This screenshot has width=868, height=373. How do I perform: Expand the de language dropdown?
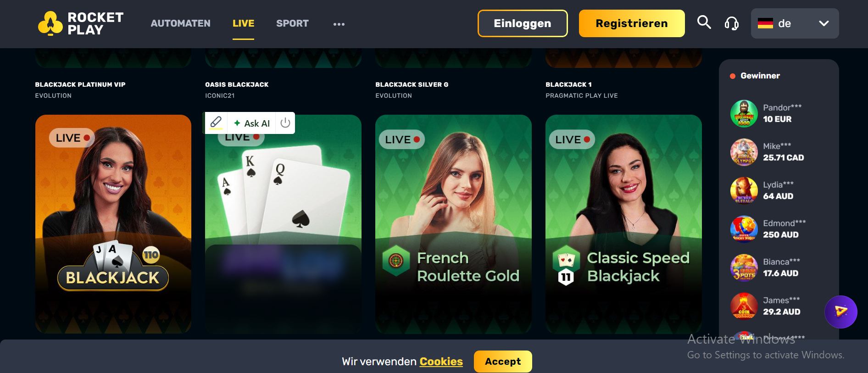795,23
